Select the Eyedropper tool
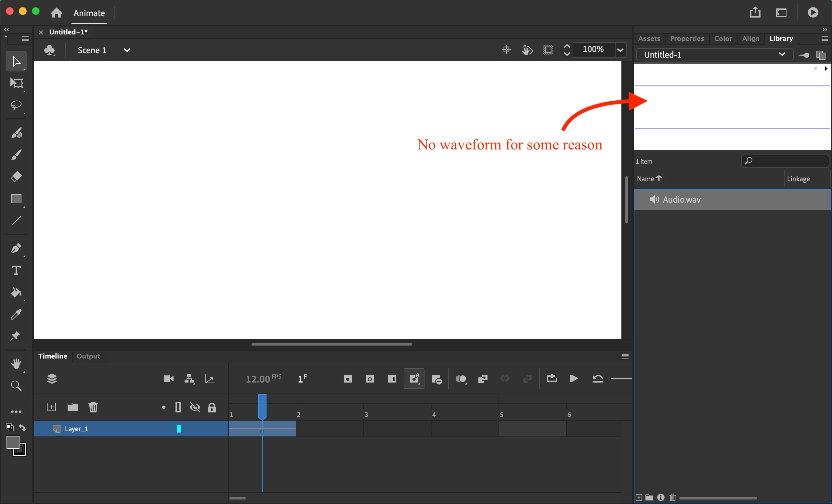832x504 pixels. (16, 314)
